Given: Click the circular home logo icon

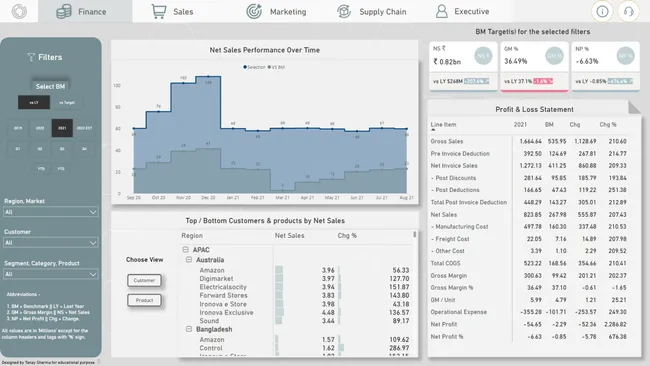Looking at the screenshot, I should pyautogui.click(x=19, y=12).
